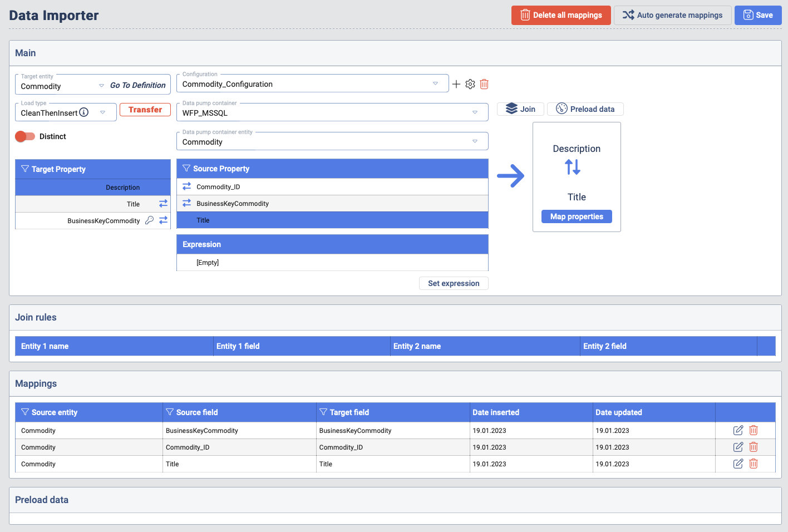
Task: Delete the BusinessKeyCommodity mapping row
Action: [753, 430]
